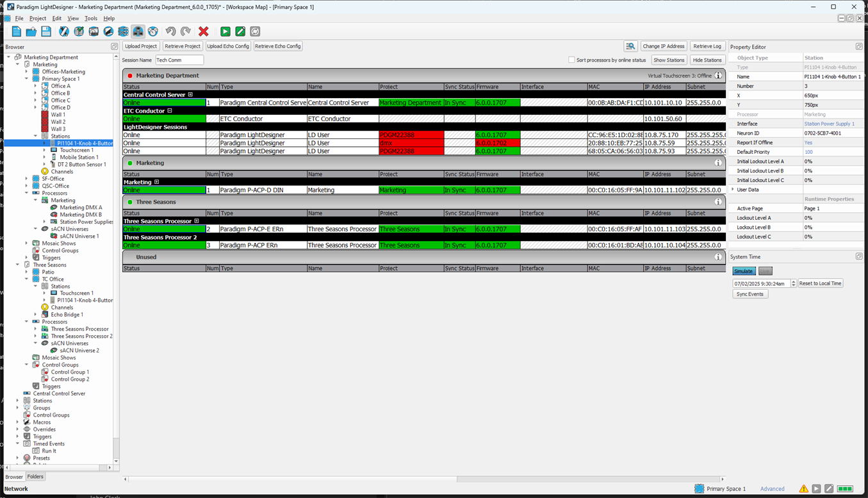Select the Network view toolbar icon
Screen dimensions: 868x498
[138, 31]
